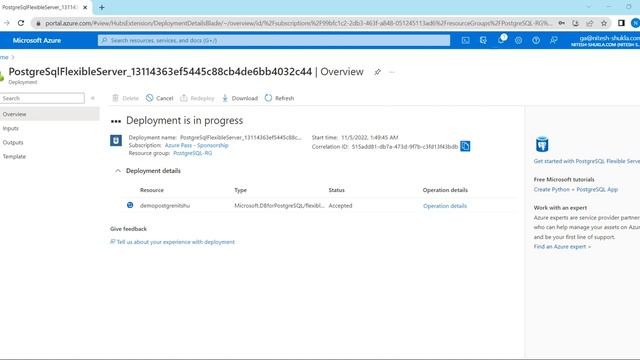
Task: Click the demopostgrenitshu resource name
Action: [165, 206]
